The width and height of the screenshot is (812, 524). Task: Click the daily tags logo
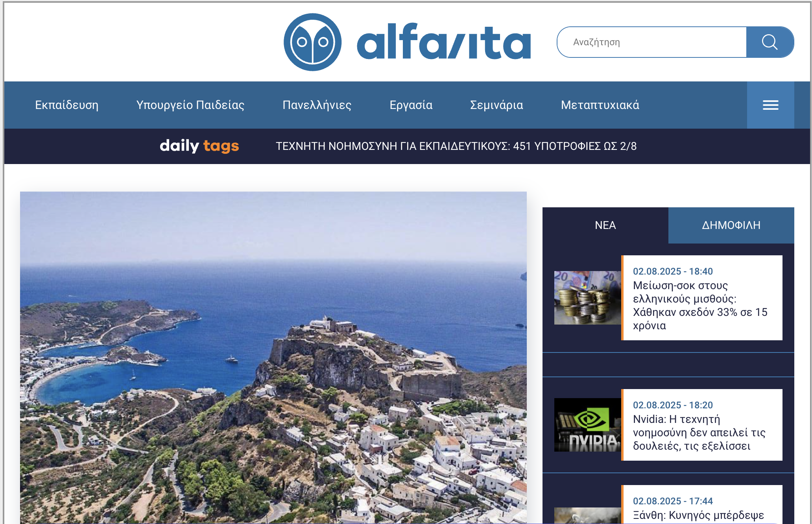[199, 146]
